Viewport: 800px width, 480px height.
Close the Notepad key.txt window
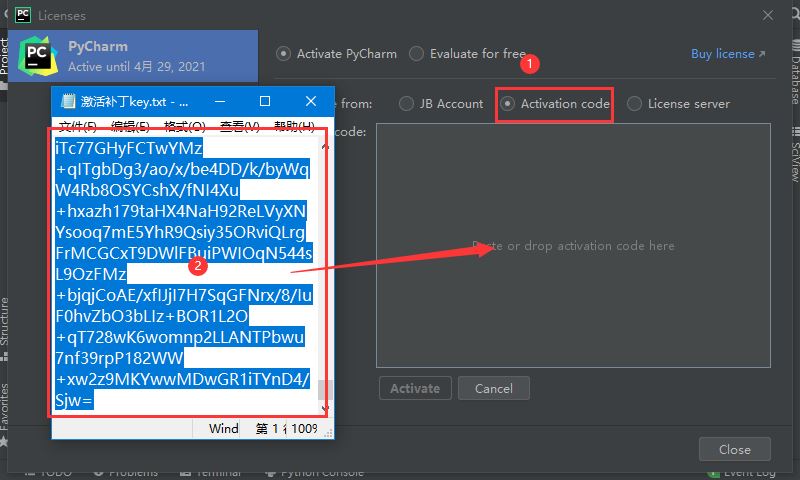pos(311,101)
